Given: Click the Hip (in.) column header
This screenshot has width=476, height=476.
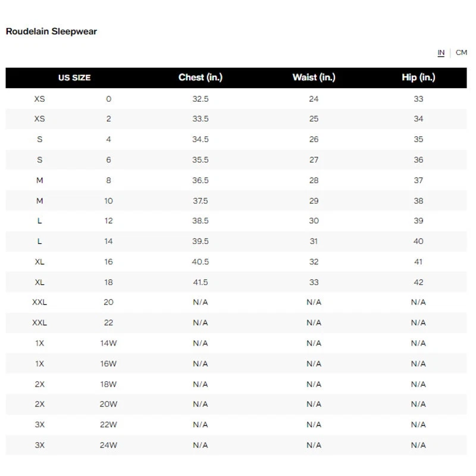Looking at the screenshot, I should tap(418, 78).
